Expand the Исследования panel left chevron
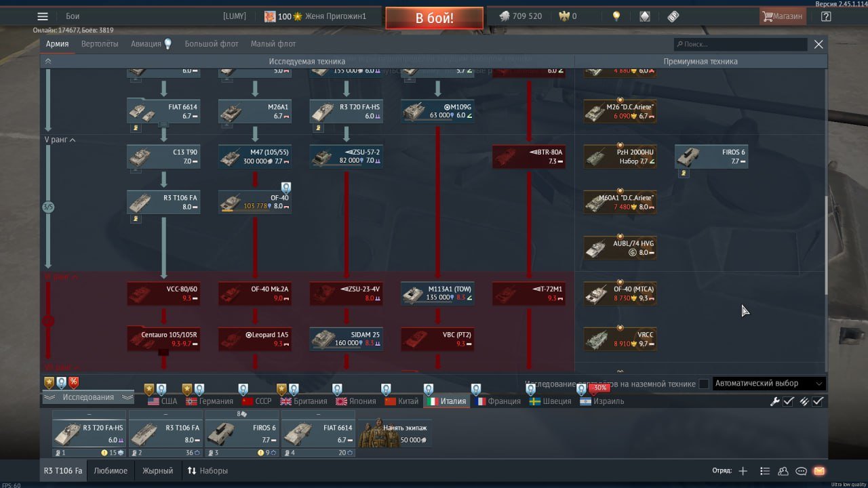 pyautogui.click(x=49, y=397)
